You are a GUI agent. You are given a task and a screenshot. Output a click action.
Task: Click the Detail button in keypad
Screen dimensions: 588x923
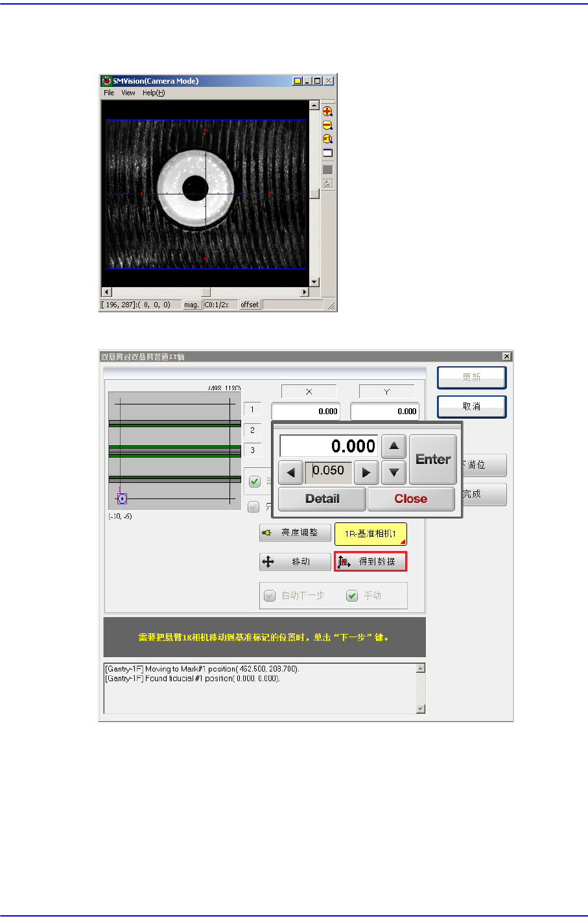(x=322, y=498)
